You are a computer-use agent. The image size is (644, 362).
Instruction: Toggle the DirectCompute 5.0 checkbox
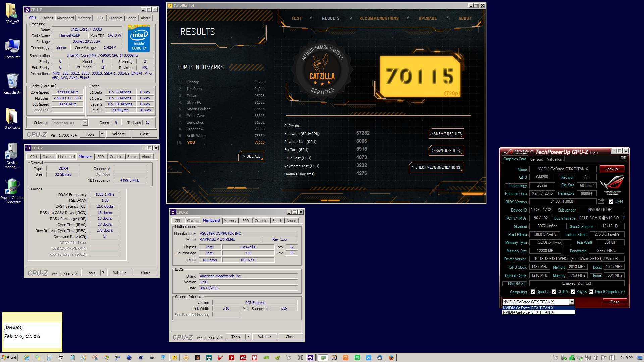pyautogui.click(x=591, y=292)
